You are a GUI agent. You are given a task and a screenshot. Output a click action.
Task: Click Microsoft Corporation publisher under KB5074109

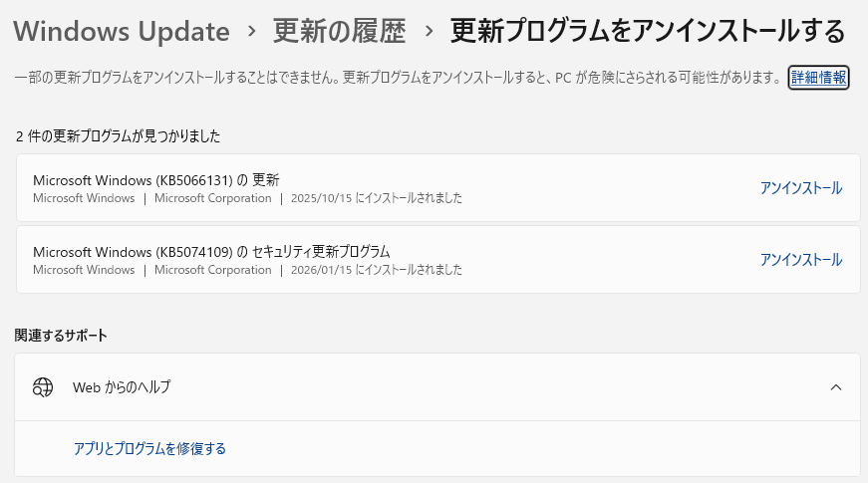coord(212,270)
